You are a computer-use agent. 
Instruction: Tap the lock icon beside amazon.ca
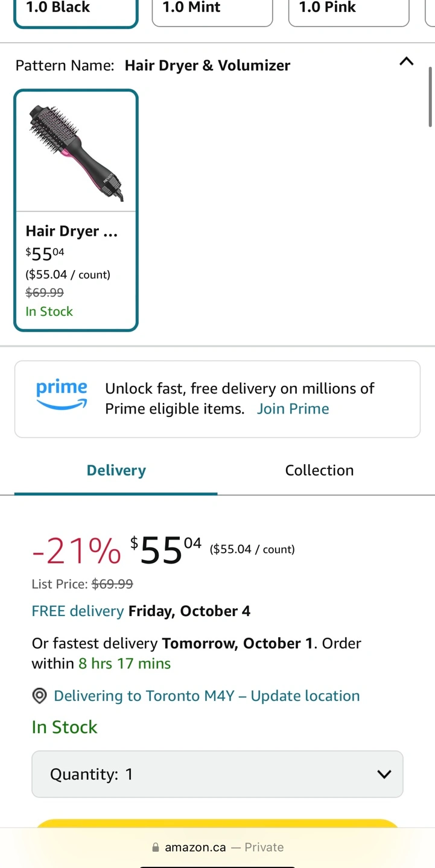click(156, 848)
